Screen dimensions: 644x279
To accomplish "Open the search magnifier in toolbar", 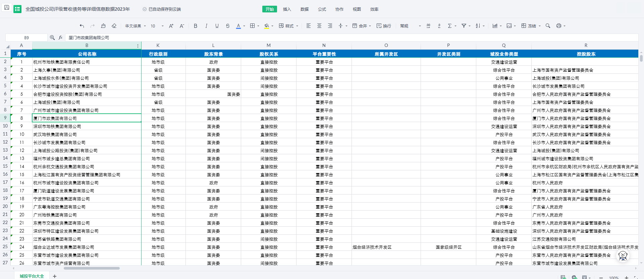I will [x=548, y=26].
